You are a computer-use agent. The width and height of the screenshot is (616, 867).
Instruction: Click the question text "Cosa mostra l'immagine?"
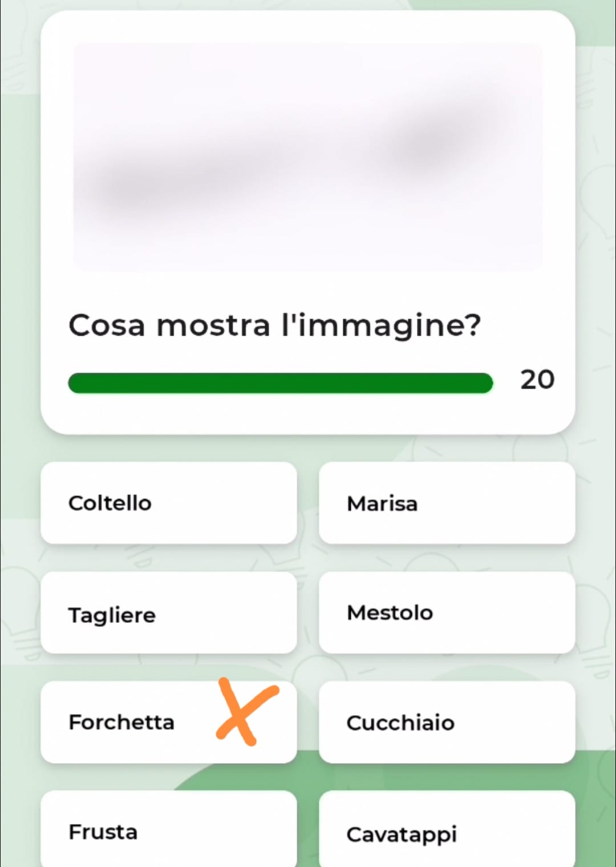pos(274,325)
